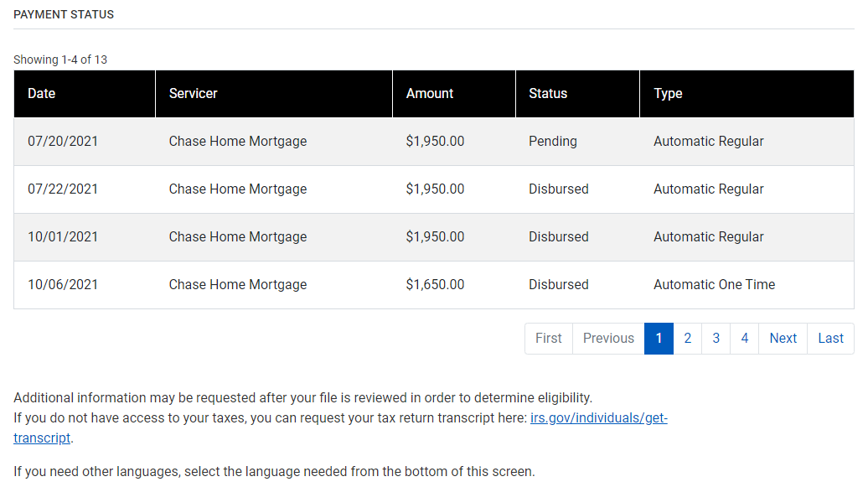Sort by the Date column header
Screen dimensions: 868x487
(41, 93)
